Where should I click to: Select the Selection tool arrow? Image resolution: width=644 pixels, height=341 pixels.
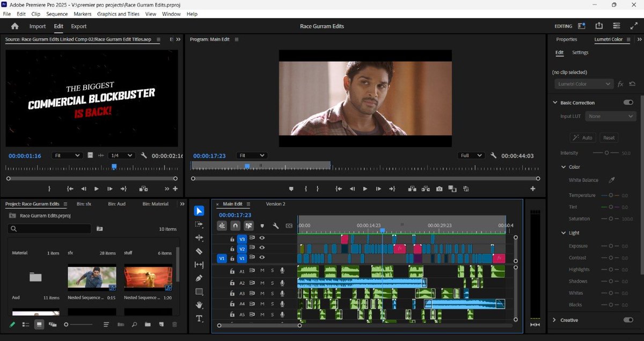click(x=199, y=211)
